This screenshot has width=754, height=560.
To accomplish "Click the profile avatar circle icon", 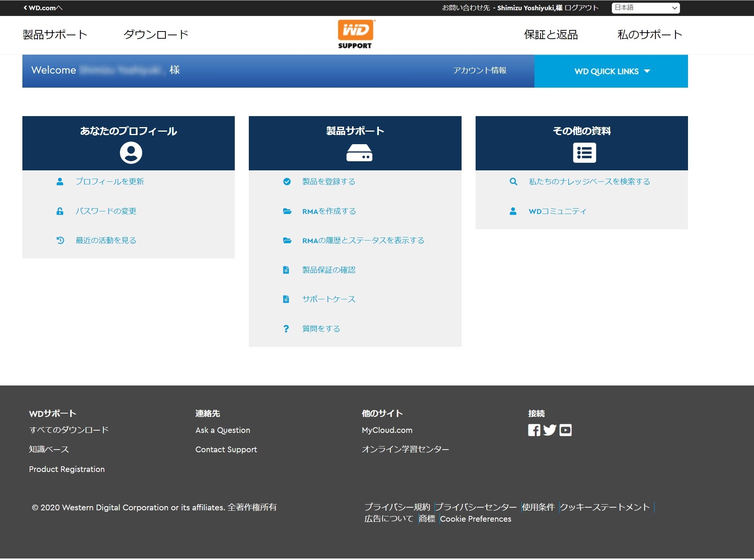I will (131, 153).
